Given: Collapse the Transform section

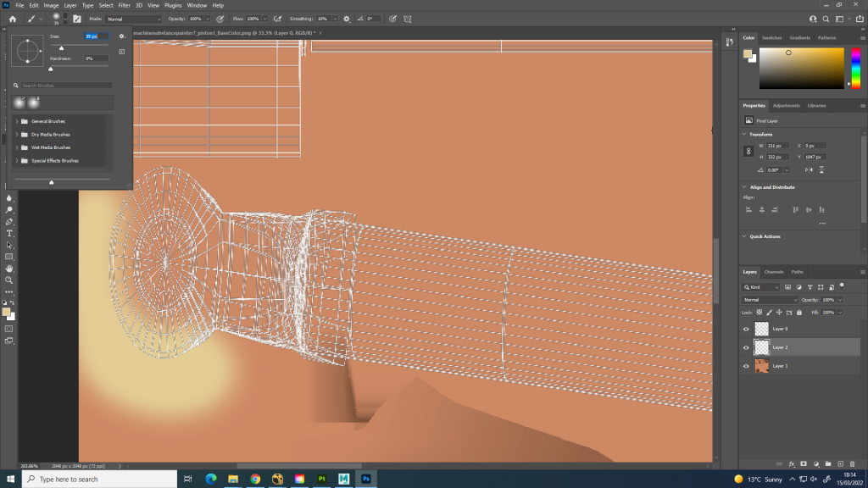Looking at the screenshot, I should pos(744,135).
